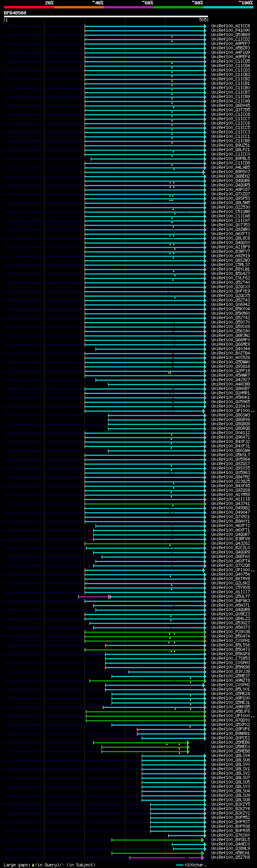Select label UniRef100_Q0PCE2
The image size is (257, 868).
click(230, 738)
